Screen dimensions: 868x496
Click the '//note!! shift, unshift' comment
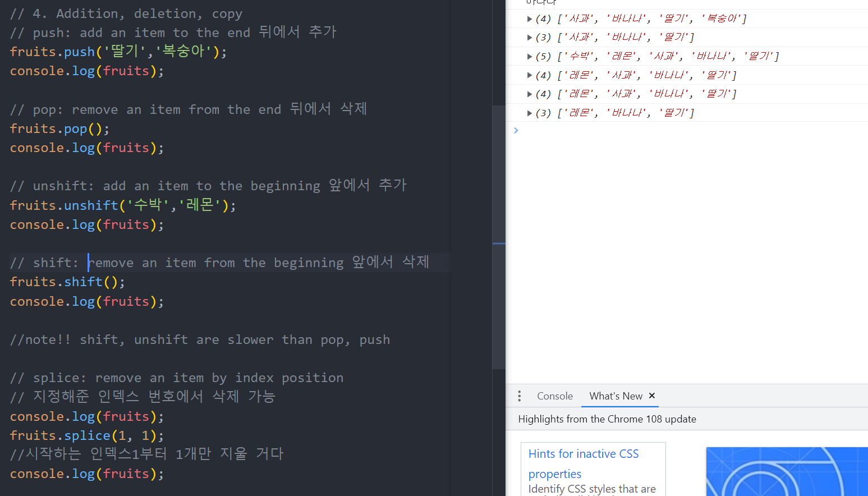(x=200, y=339)
